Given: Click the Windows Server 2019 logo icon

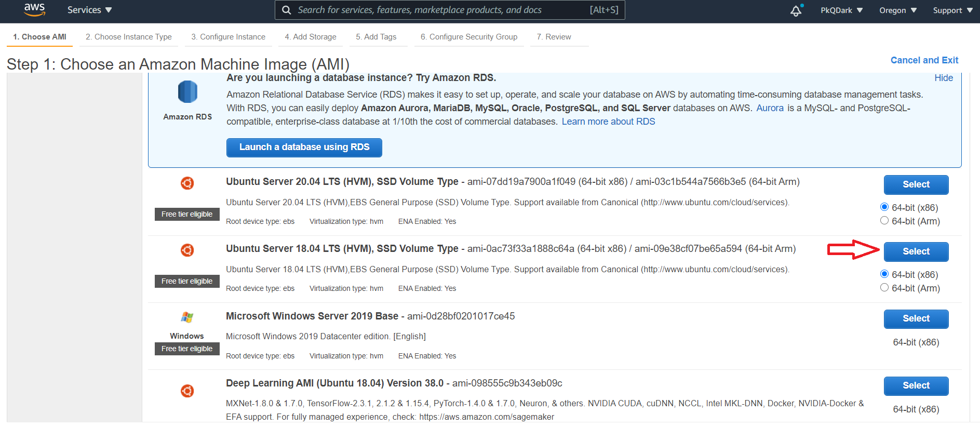Looking at the screenshot, I should (x=187, y=317).
